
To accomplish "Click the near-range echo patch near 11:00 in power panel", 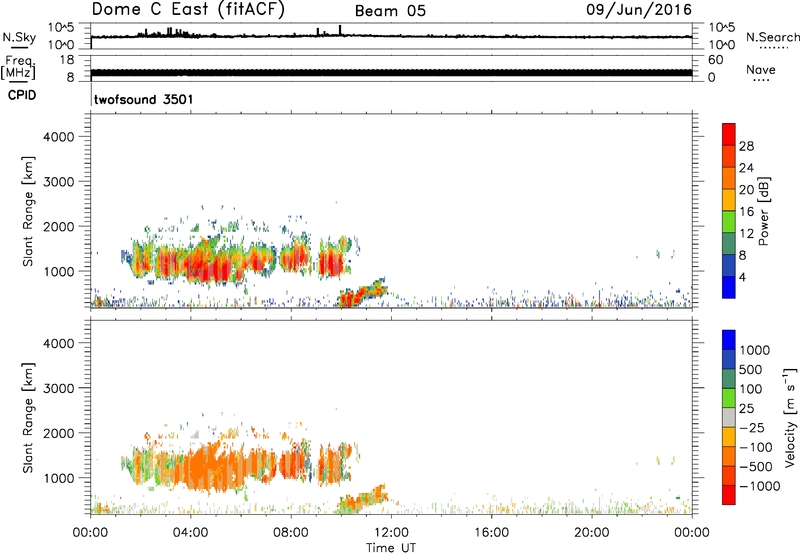I will tap(361, 293).
